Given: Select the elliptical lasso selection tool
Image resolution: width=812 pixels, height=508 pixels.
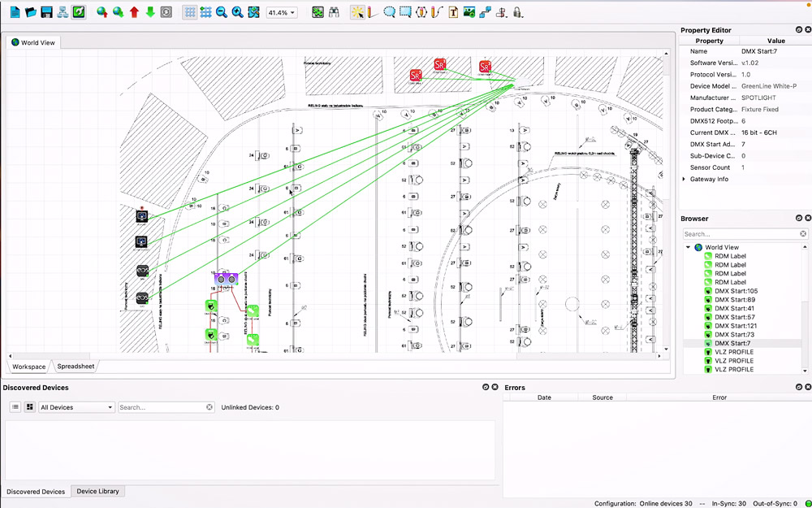Looking at the screenshot, I should click(x=390, y=12).
